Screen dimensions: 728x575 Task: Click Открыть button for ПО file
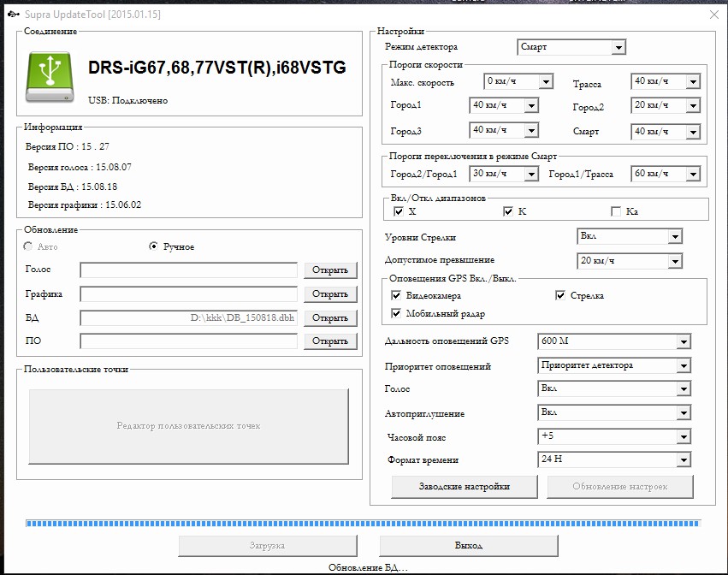click(330, 341)
